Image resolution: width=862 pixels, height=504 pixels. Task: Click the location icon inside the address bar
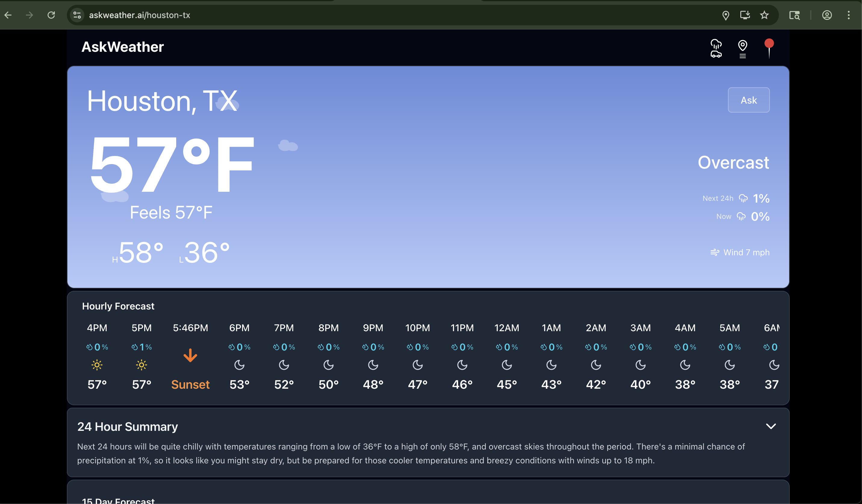pos(726,15)
